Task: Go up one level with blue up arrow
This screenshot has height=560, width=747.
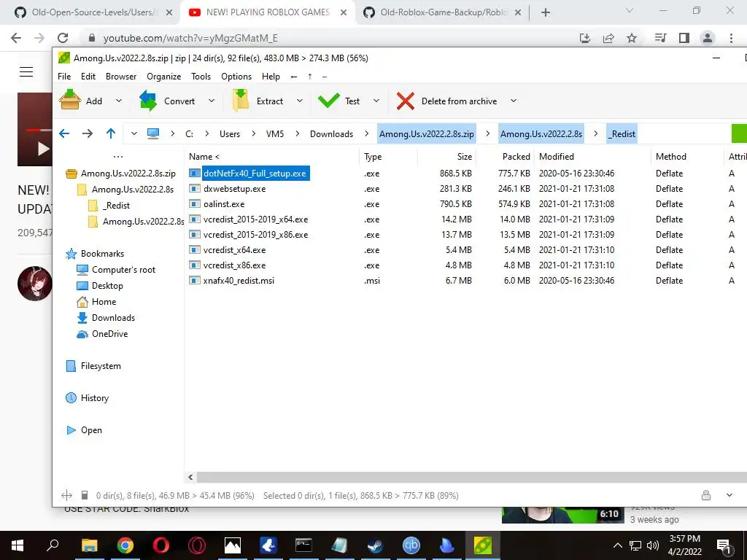Action: pyautogui.click(x=111, y=134)
